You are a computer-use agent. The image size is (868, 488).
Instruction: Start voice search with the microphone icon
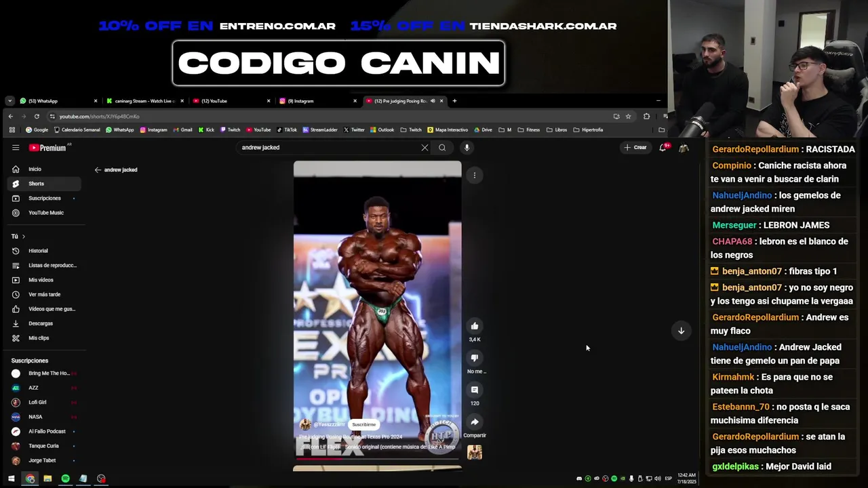click(x=467, y=147)
